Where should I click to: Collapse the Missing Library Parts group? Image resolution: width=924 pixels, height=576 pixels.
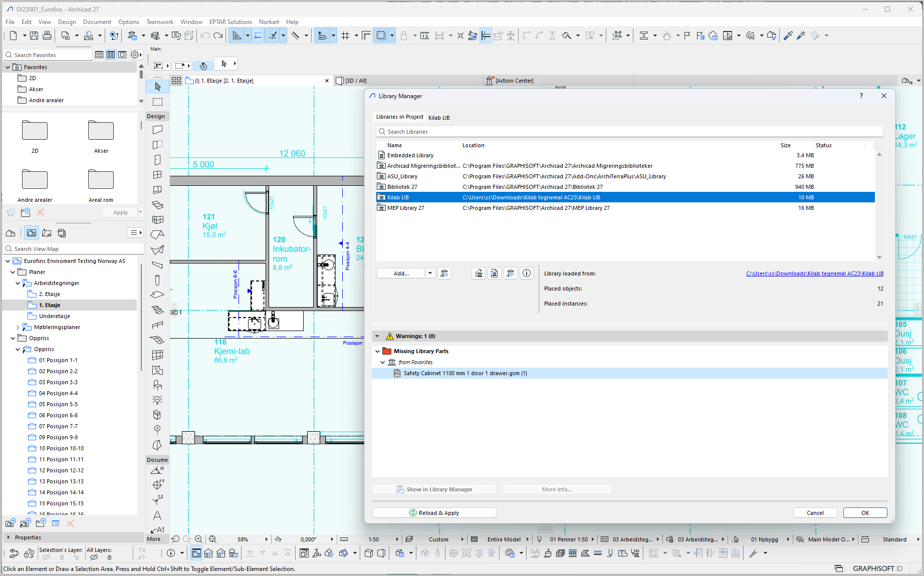(378, 351)
